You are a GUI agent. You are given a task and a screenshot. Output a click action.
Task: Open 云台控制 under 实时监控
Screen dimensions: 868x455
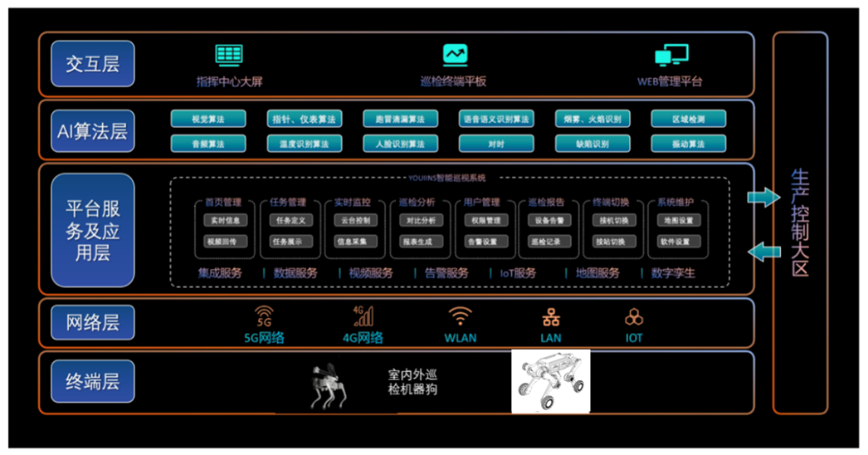[355, 221]
